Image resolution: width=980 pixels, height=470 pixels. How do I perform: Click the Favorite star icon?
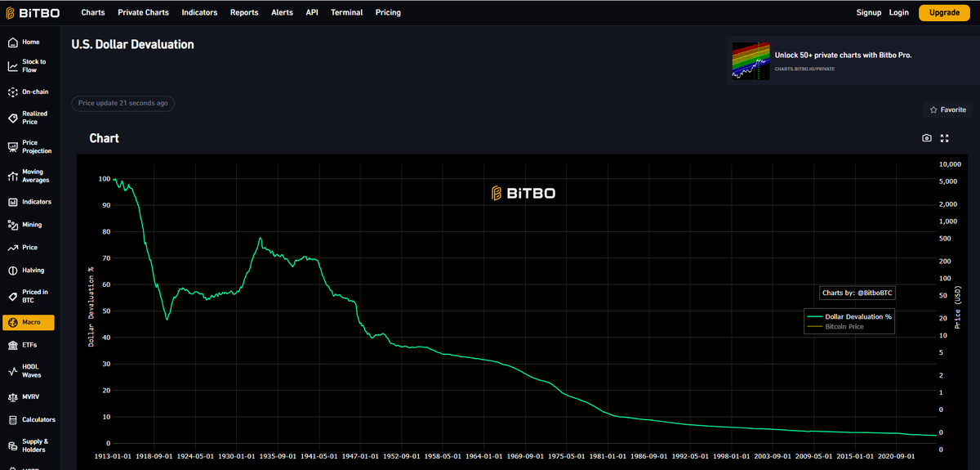tap(933, 110)
